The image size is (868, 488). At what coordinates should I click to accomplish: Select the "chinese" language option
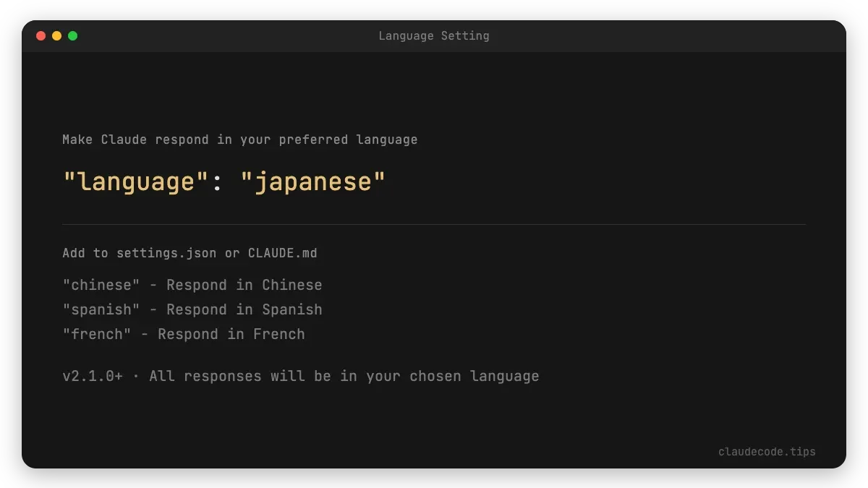pyautogui.click(x=101, y=284)
